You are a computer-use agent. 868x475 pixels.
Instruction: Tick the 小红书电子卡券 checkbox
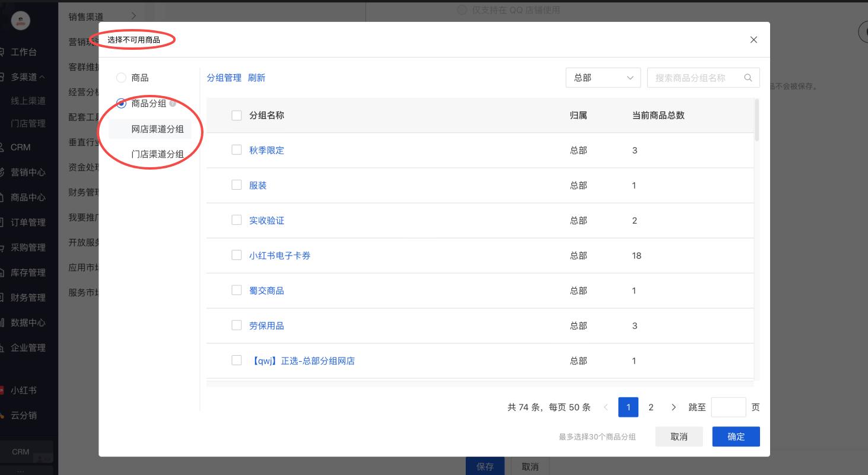coord(237,256)
